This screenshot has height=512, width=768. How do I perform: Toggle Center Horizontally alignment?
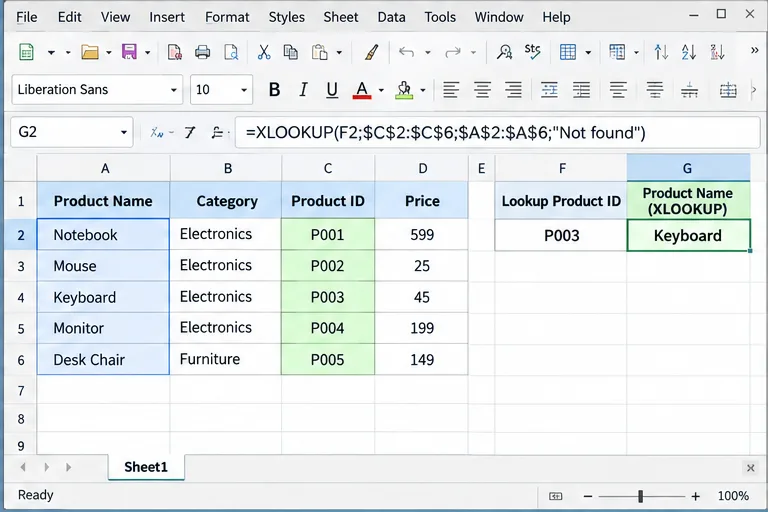coord(482,90)
